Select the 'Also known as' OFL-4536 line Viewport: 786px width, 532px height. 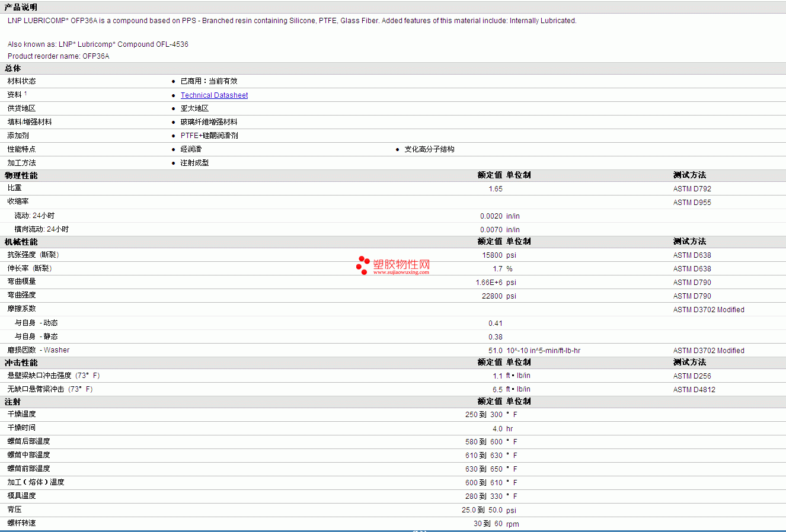(98, 44)
